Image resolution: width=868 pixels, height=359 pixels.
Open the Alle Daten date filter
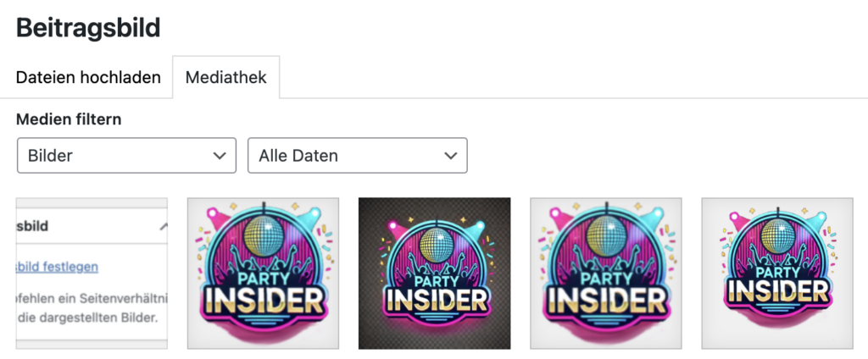click(358, 156)
